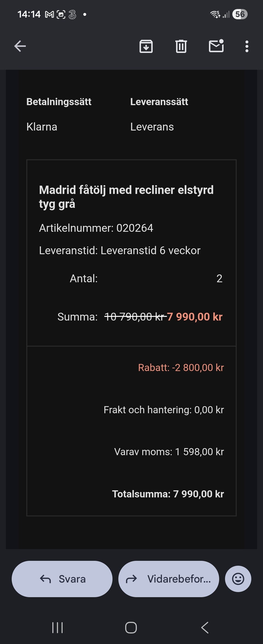Tap the Wi-Fi status icon

[x=215, y=14]
